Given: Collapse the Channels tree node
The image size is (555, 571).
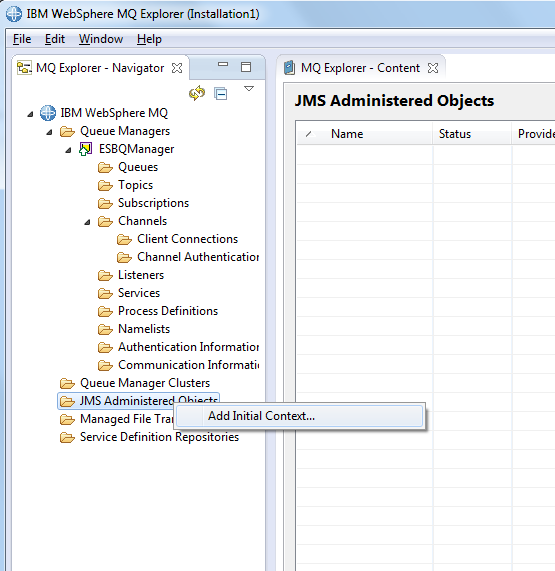Looking at the screenshot, I should pos(87,222).
